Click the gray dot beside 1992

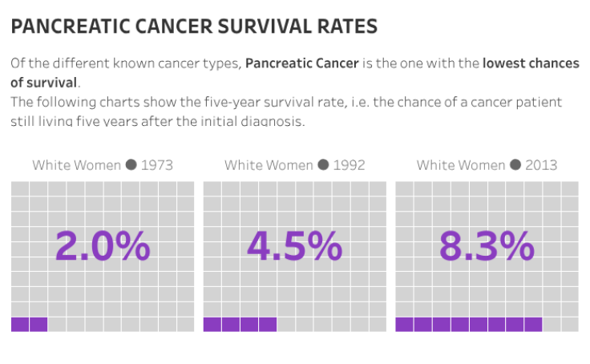(324, 165)
